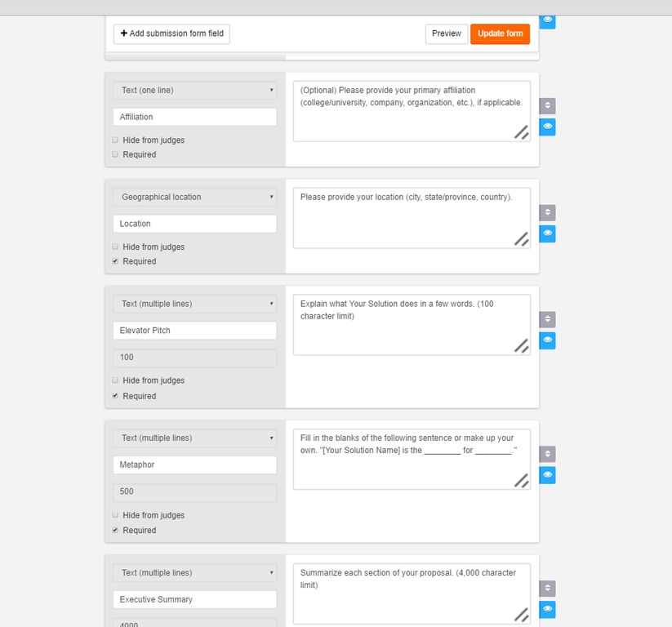
Task: Click the resize grip on the Affiliation description box
Action: (x=521, y=132)
